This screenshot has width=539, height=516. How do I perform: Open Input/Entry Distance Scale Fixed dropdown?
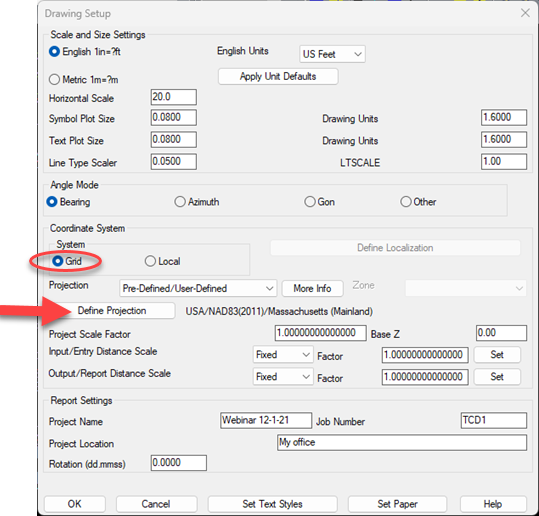pos(283,355)
